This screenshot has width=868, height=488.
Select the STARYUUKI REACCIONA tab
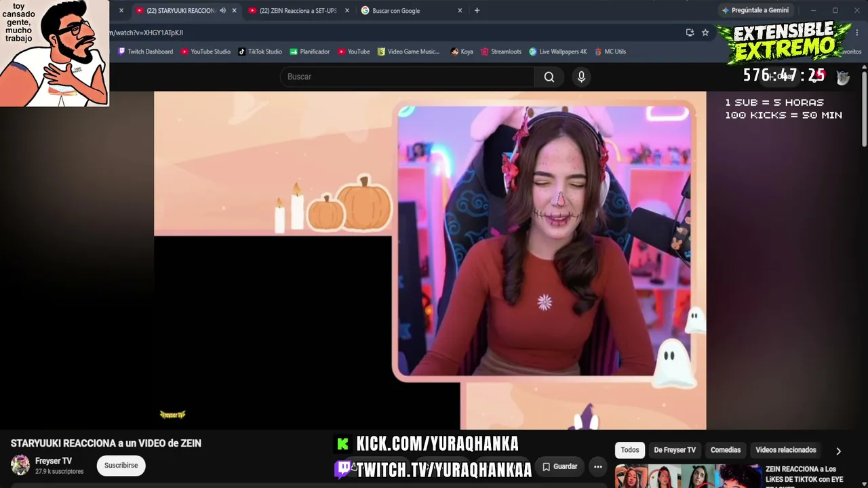tap(180, 11)
